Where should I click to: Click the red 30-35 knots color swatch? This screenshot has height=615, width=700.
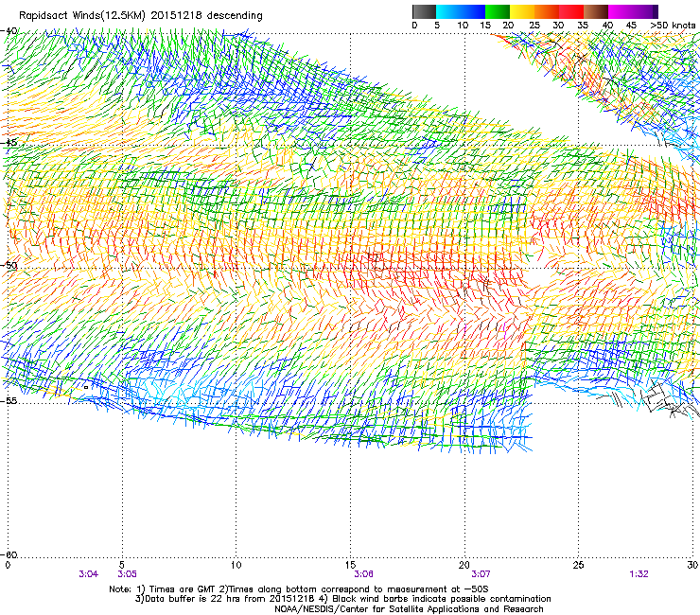[x=571, y=11]
